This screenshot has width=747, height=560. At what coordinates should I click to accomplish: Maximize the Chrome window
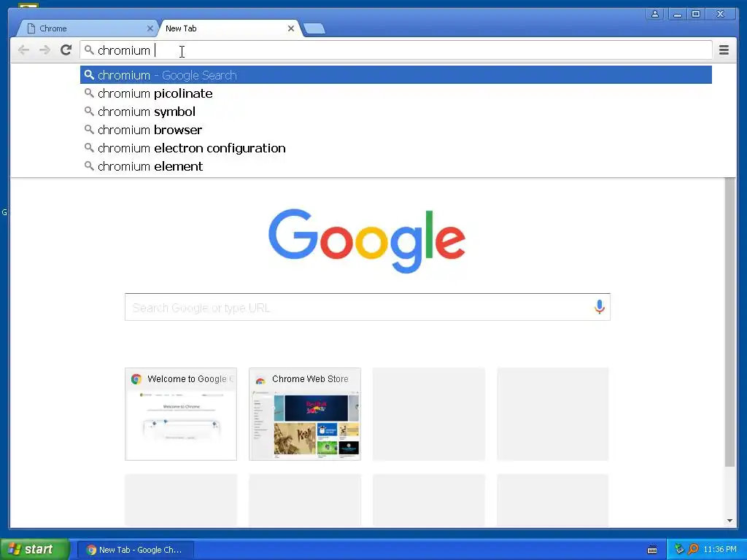coord(695,15)
